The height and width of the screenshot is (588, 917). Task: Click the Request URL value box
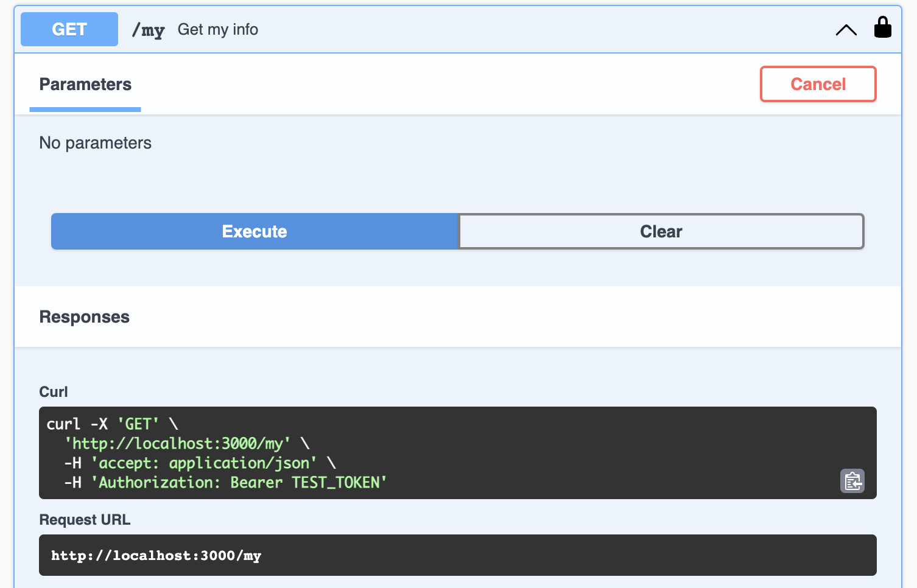coord(457,555)
